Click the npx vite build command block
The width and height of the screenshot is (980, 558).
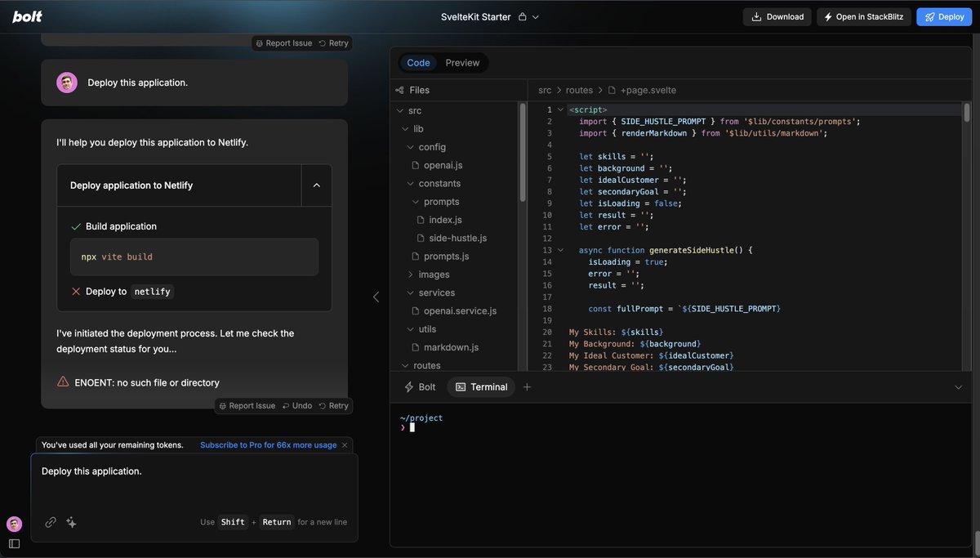(194, 257)
